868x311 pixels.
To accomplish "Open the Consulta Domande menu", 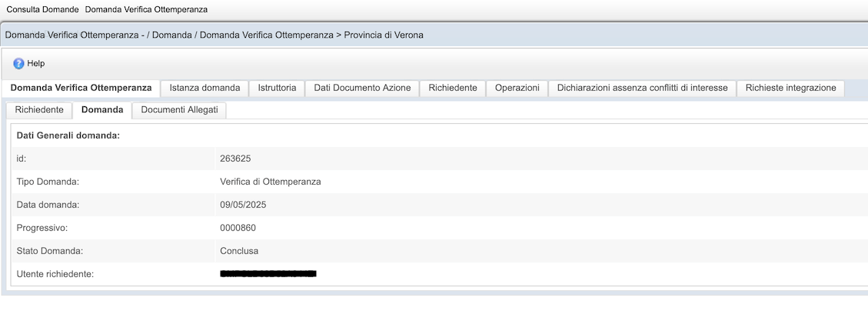I will (42, 10).
